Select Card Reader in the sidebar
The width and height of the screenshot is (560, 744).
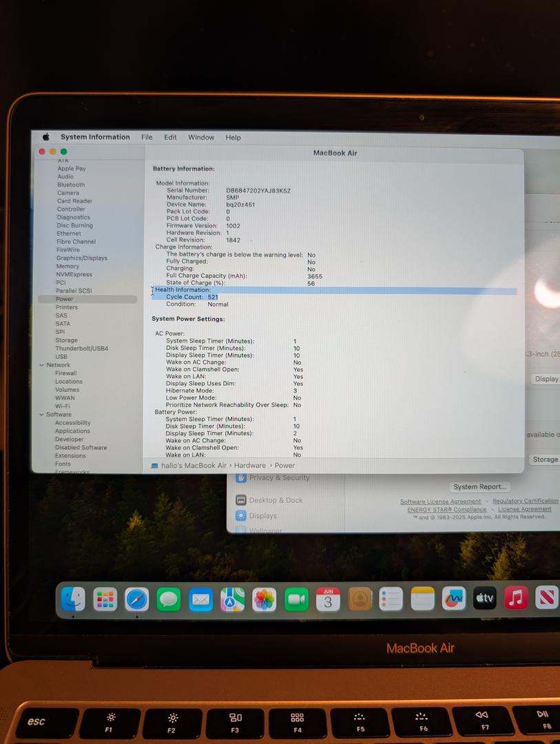(74, 200)
